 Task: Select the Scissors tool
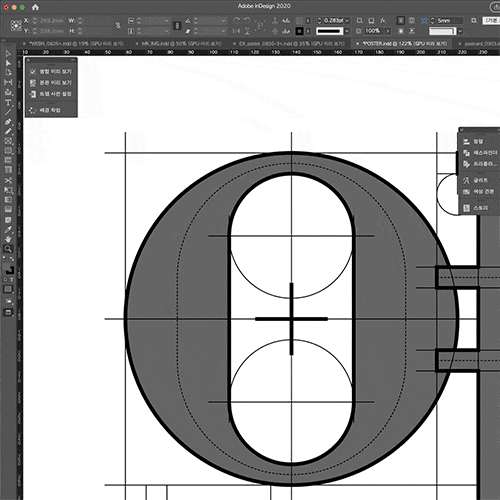click(x=8, y=180)
